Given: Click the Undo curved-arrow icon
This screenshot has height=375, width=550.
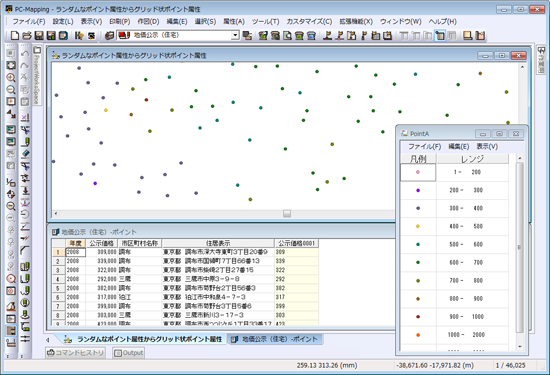Looking at the screenshot, I should (x=25, y=53).
